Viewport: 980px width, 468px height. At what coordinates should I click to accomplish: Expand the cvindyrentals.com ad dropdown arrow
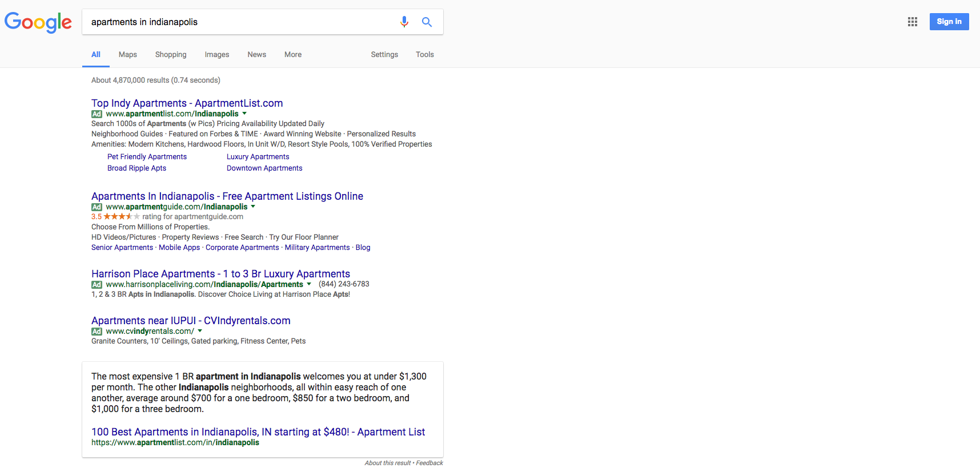[200, 331]
